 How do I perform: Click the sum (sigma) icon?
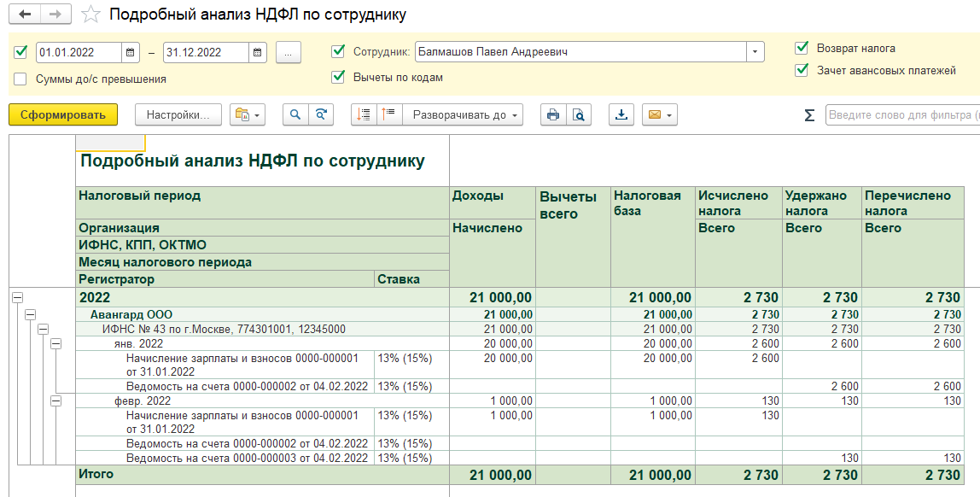(x=809, y=115)
